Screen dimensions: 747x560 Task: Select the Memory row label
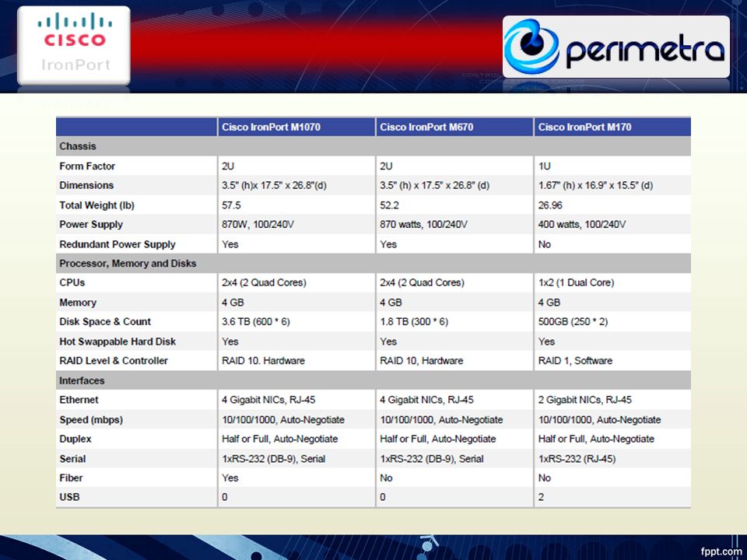(78, 303)
